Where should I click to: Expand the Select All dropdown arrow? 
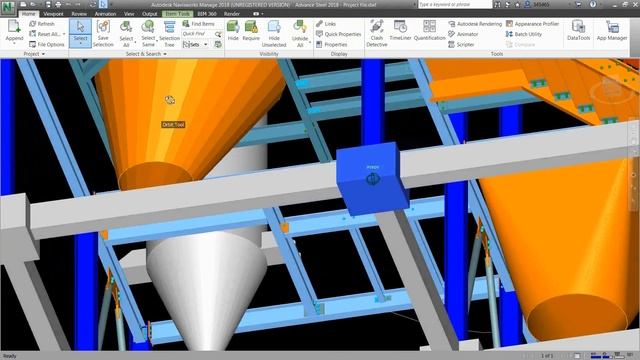(135, 42)
